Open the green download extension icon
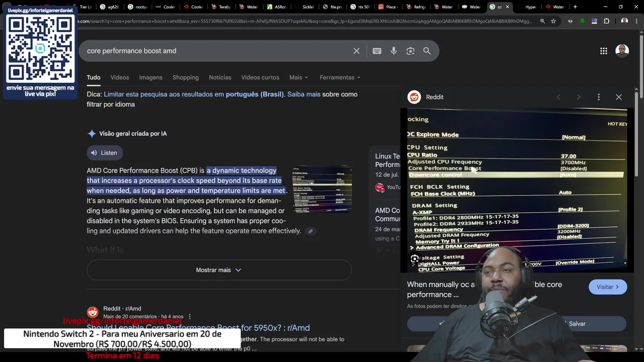 582,21
